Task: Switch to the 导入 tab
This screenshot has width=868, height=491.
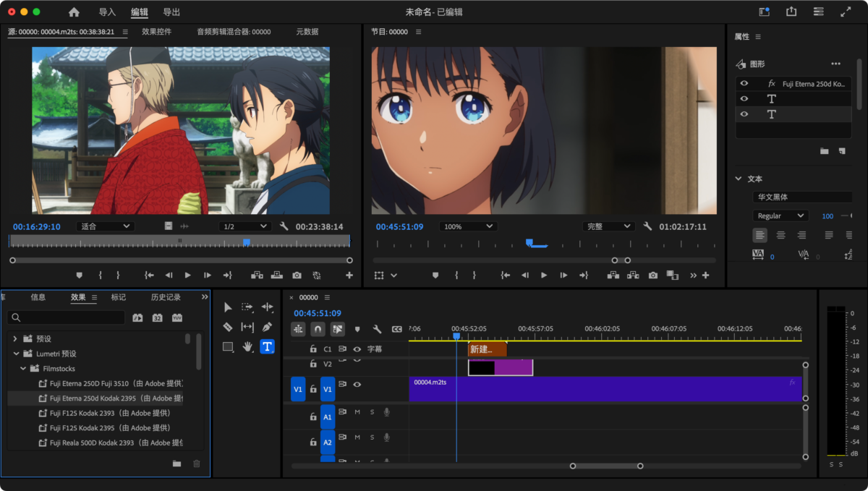Action: [x=107, y=12]
